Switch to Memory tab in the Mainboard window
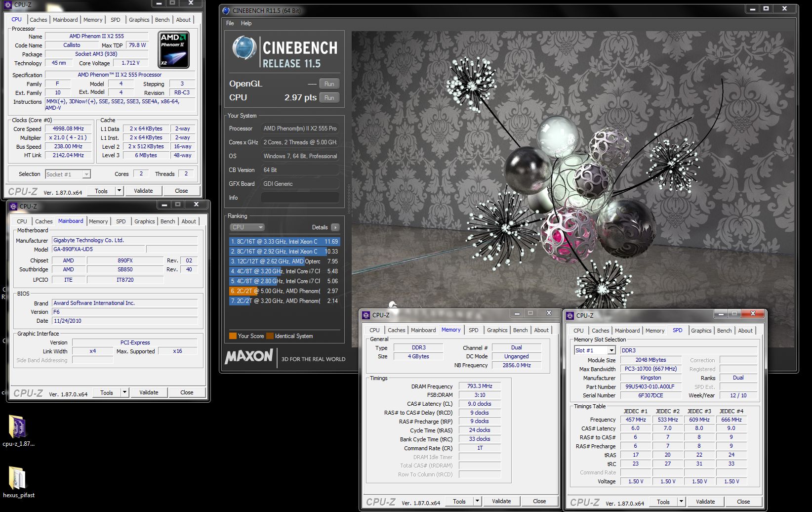 coord(98,221)
